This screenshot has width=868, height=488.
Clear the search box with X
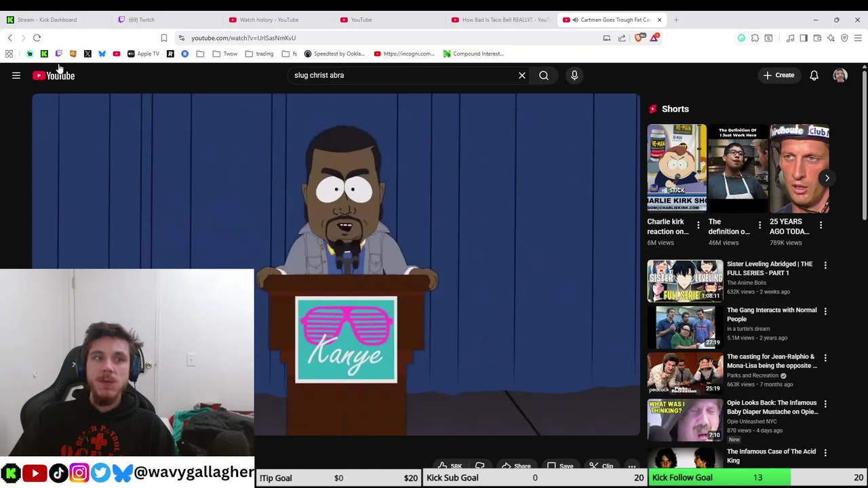coord(522,75)
